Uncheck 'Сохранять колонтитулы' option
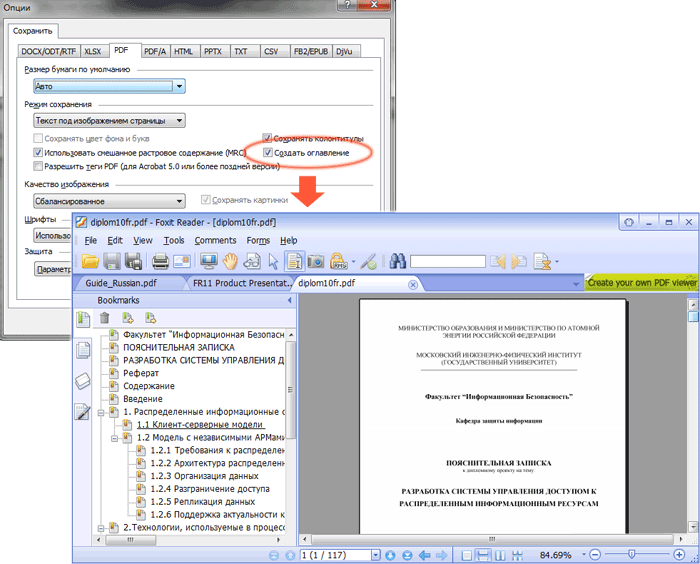 click(267, 138)
